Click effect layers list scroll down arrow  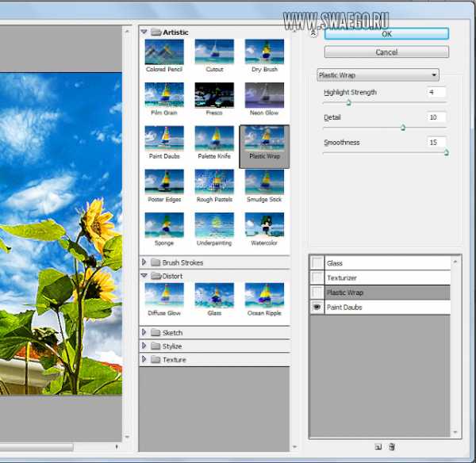455,432
